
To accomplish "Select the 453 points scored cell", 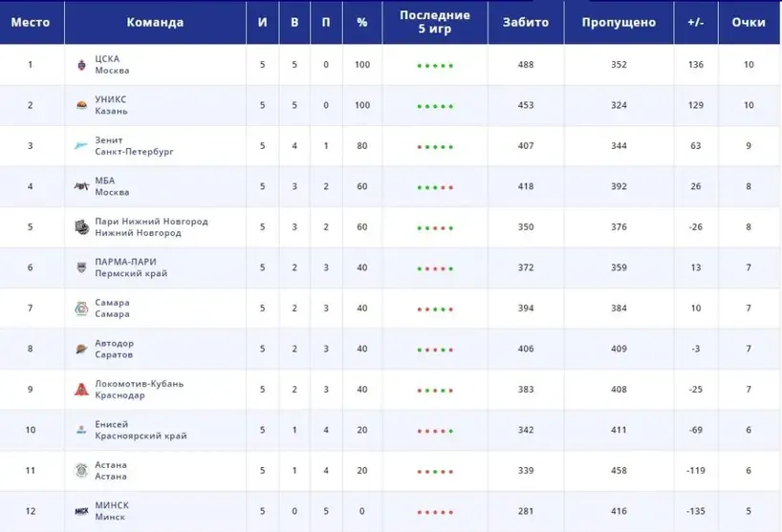I will tap(526, 105).
